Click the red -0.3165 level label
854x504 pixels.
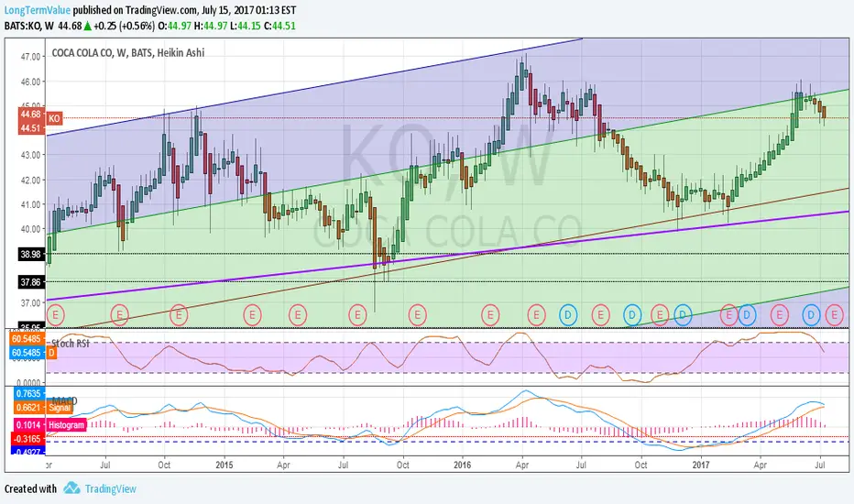27,439
